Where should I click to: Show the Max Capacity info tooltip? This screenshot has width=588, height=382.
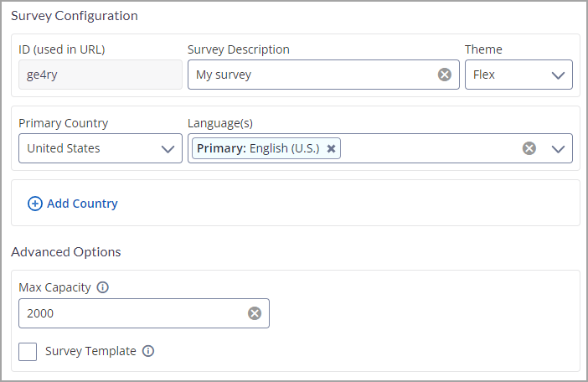pyautogui.click(x=103, y=287)
